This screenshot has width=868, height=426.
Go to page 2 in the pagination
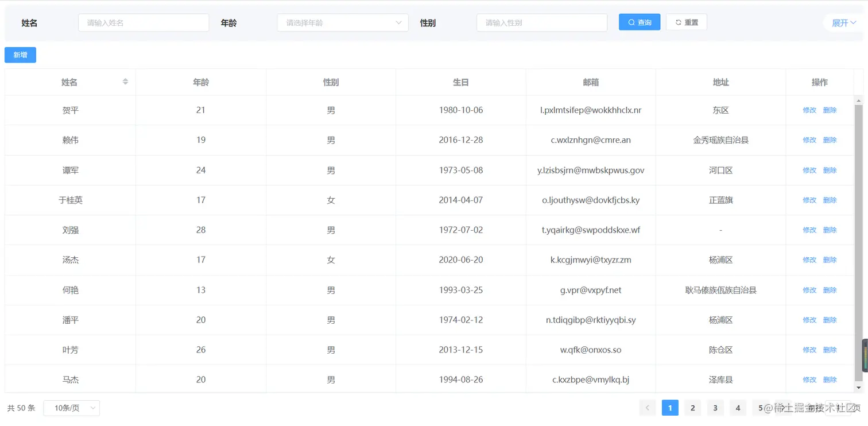pyautogui.click(x=693, y=408)
